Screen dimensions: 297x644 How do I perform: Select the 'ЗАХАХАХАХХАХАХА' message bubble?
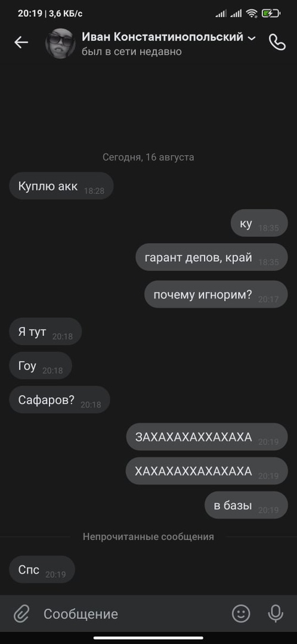pos(207,436)
